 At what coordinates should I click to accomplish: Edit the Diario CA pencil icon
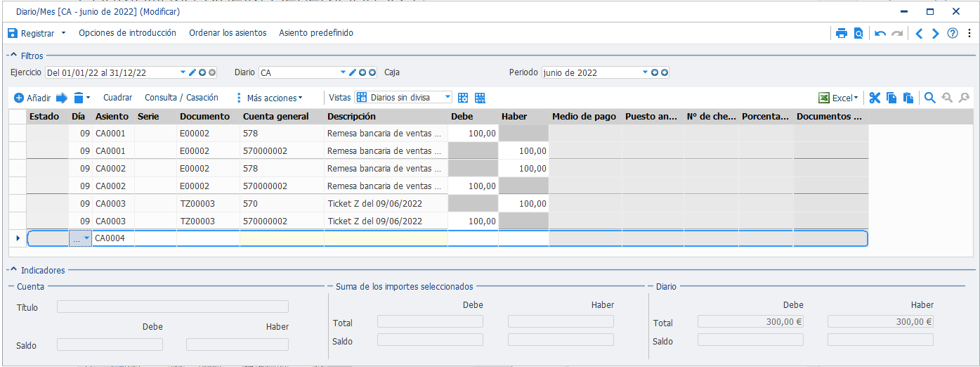(x=353, y=72)
